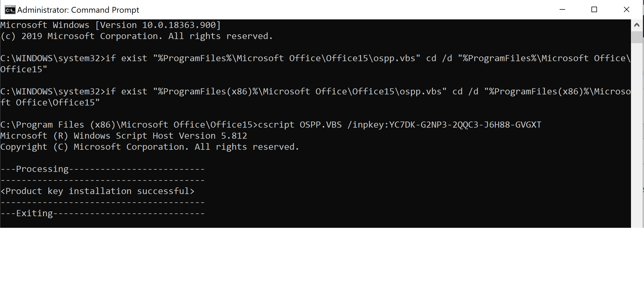Close the Administrator Command Prompt window
Screen dimensions: 644x302
[626, 10]
